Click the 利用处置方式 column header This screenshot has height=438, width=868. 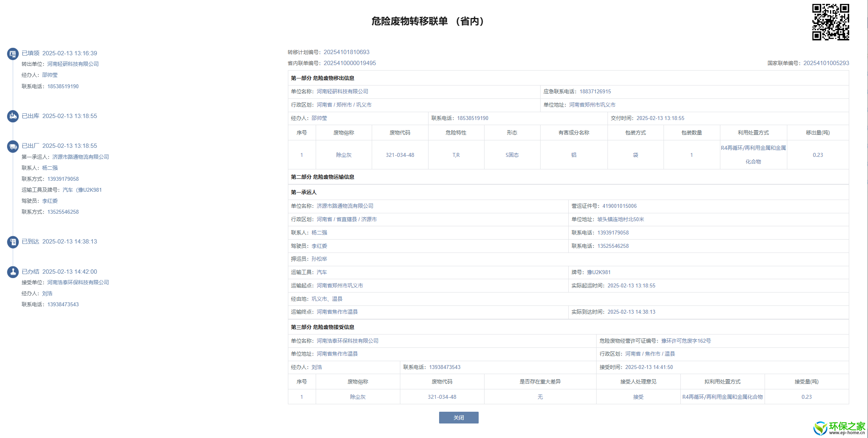753,133
